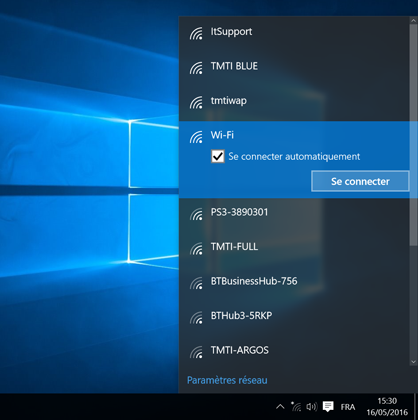Viewport: 418px width, 420px height.
Task: Open the Action Center notification icon
Action: (328, 406)
